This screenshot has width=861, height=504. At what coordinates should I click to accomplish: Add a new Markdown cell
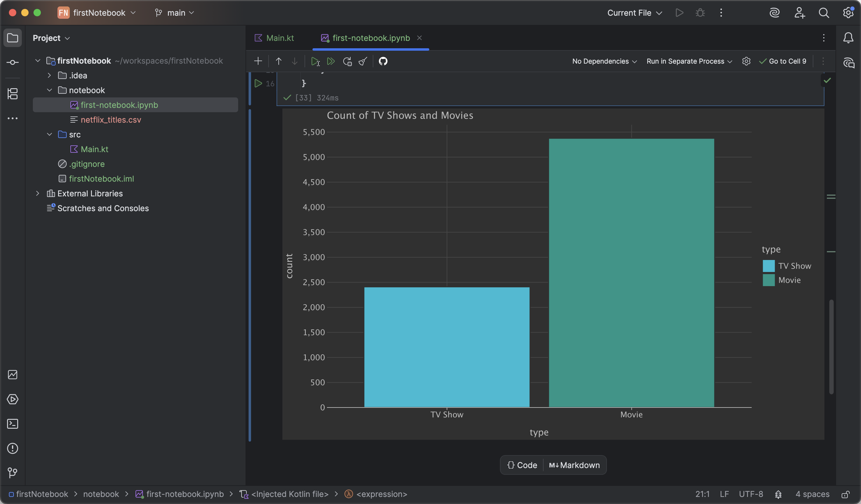574,465
